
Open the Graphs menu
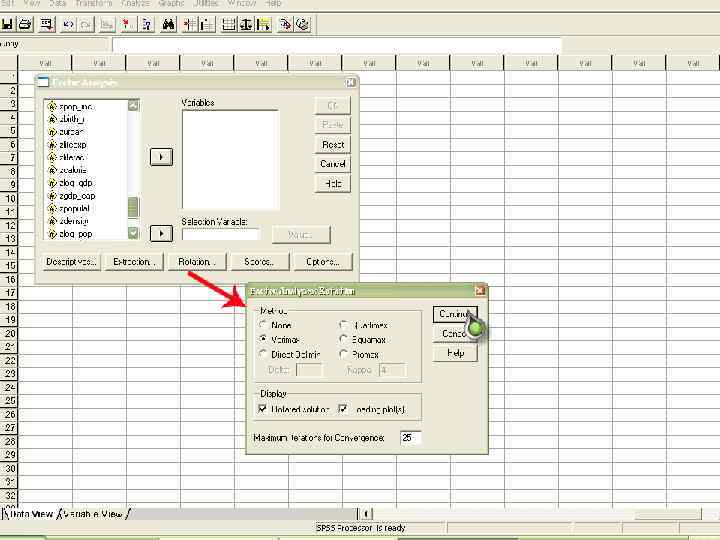pyautogui.click(x=171, y=3)
